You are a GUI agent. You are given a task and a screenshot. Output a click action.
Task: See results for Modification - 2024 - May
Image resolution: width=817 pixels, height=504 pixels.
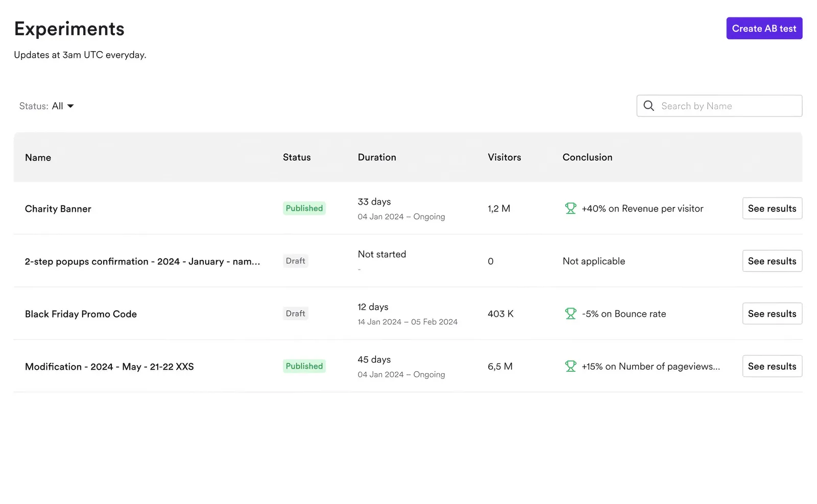[772, 366]
